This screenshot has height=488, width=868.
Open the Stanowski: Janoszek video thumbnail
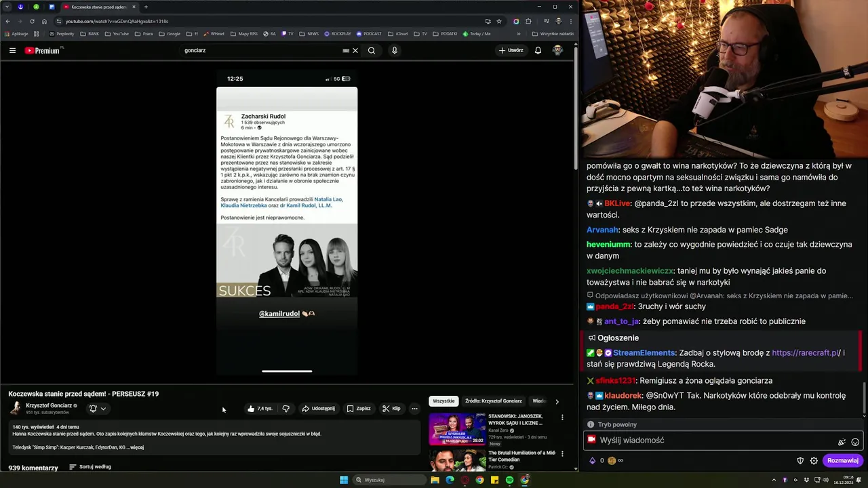pyautogui.click(x=456, y=429)
